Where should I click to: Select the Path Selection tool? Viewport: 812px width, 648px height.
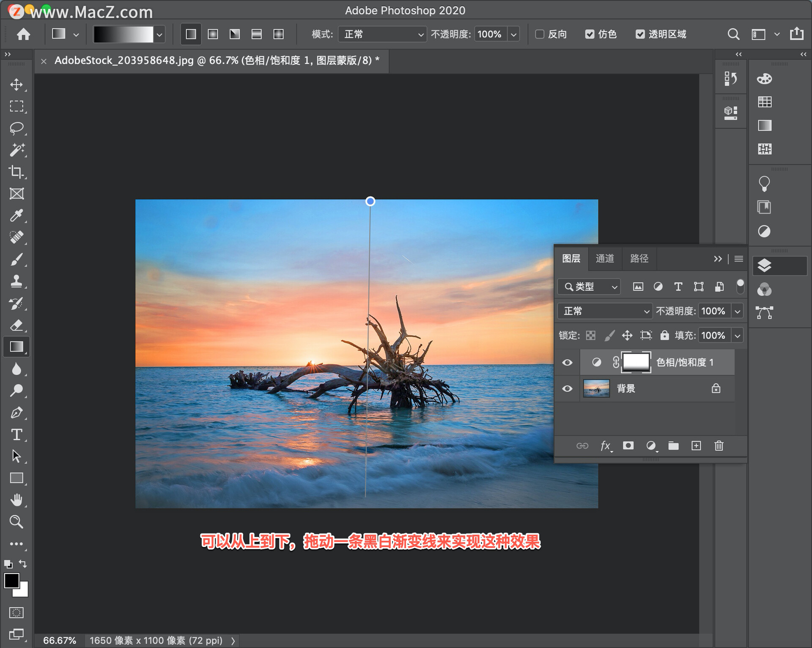pyautogui.click(x=16, y=456)
